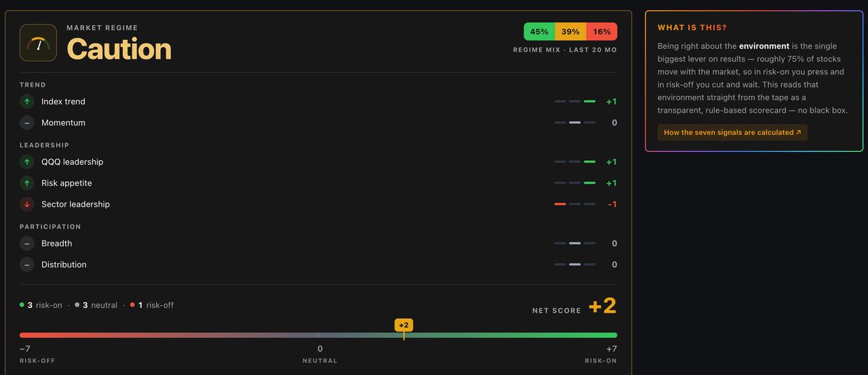This screenshot has width=868, height=375.
Task: Click the green 45% regime mix segment
Action: coord(539,31)
